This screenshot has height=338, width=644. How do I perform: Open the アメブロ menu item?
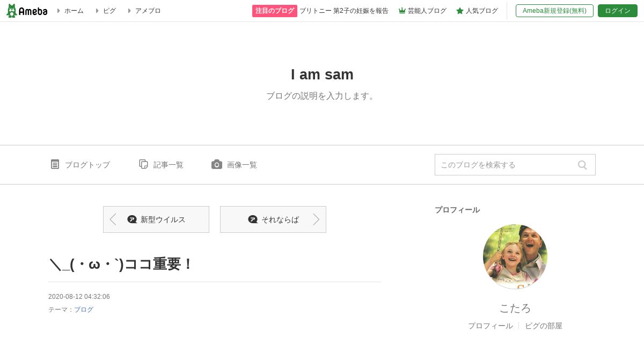pyautogui.click(x=148, y=11)
